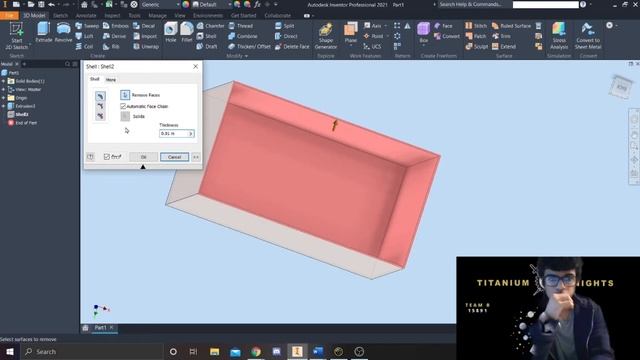Open help for the Shell dialog

(91, 157)
